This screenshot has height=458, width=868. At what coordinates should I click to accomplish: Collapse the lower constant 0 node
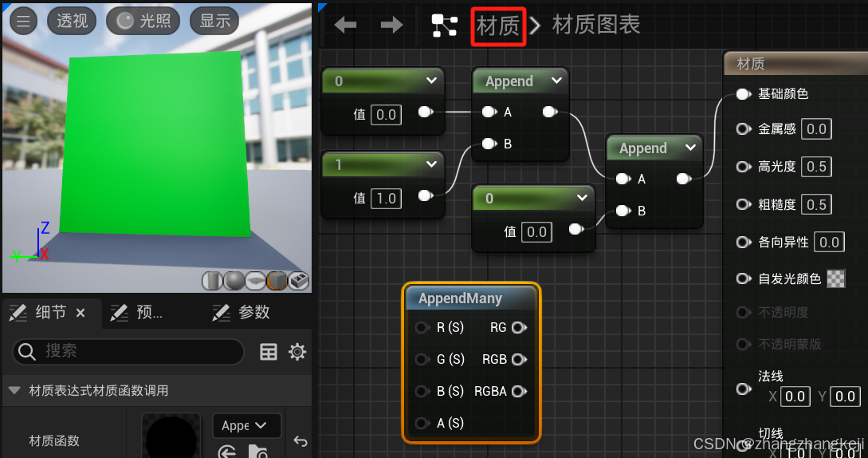pos(583,198)
